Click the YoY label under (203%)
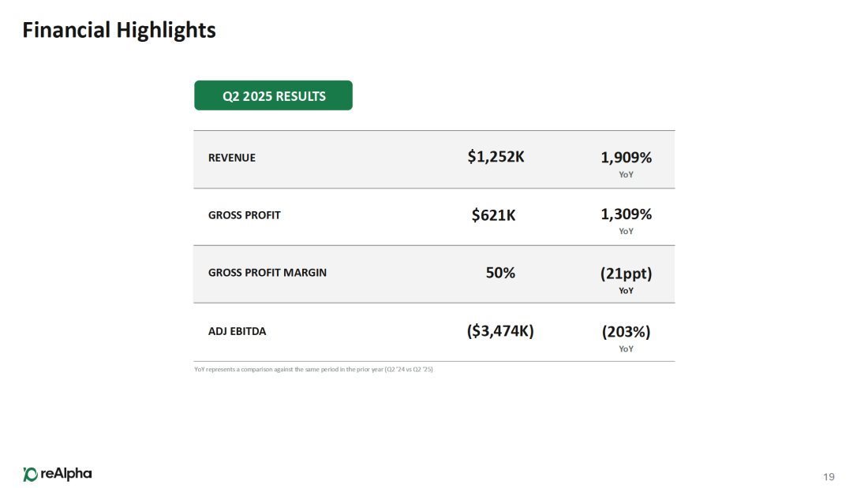Viewport: 868px width, 488px height. click(626, 348)
